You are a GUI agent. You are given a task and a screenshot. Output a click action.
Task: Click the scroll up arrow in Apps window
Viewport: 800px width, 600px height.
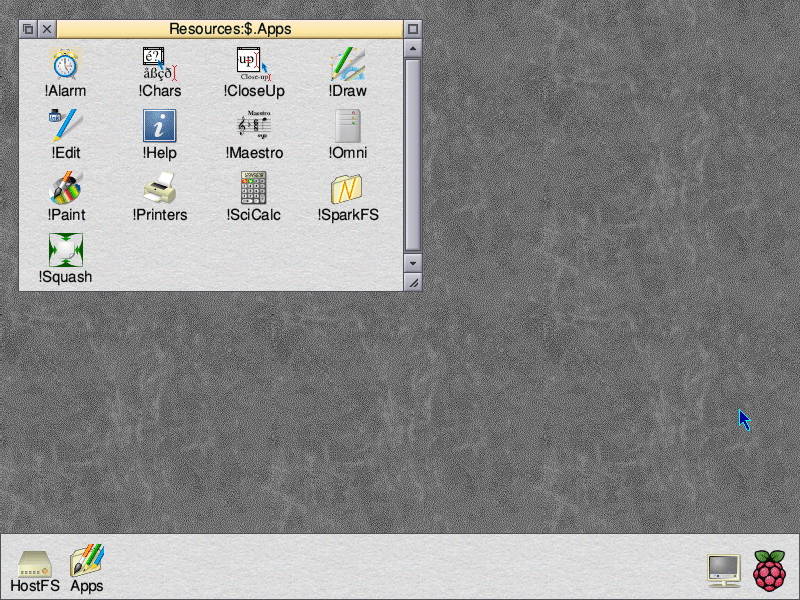pos(413,48)
